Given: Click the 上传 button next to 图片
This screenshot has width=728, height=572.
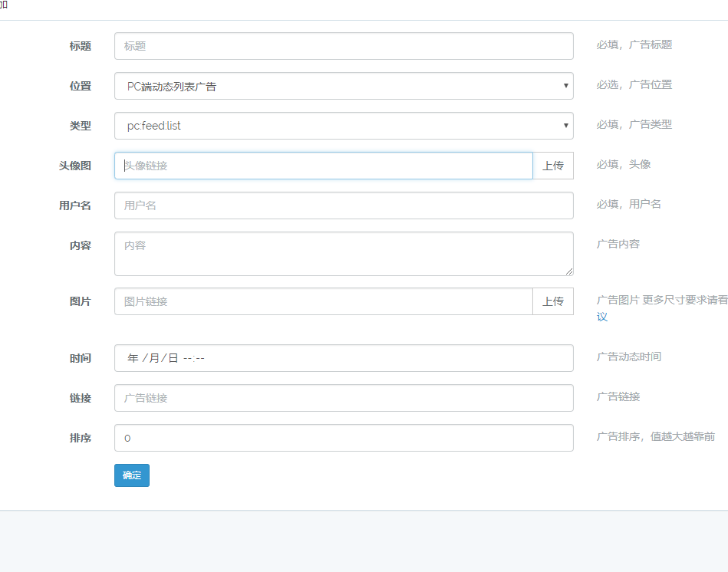Looking at the screenshot, I should coord(553,301).
